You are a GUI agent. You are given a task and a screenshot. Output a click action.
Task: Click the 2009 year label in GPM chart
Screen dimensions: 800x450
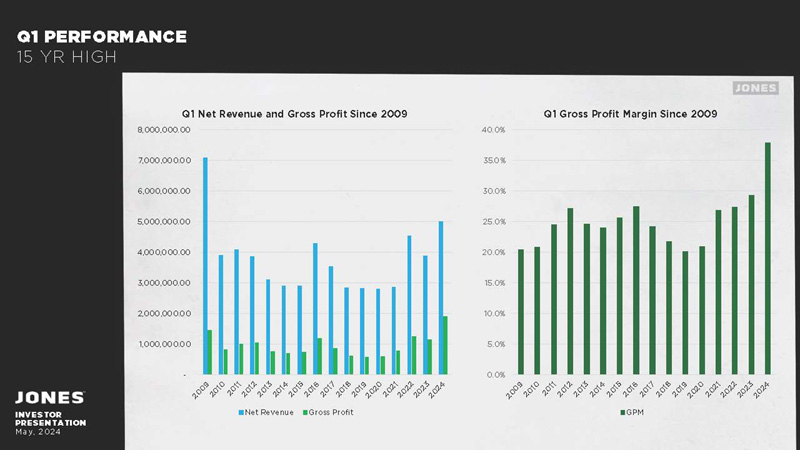pos(514,390)
